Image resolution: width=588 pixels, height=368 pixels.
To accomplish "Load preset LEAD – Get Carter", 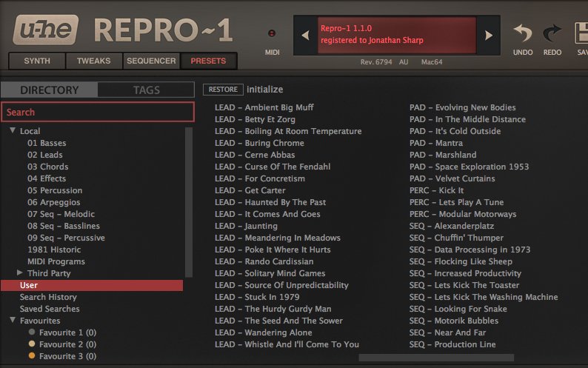I will [250, 190].
